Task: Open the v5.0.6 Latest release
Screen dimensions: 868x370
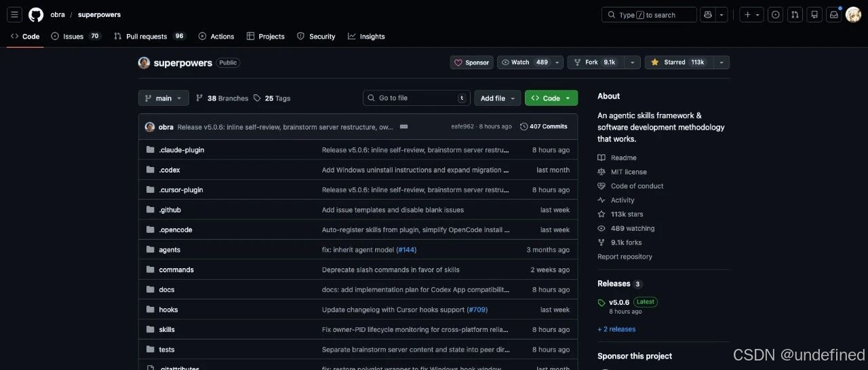Action: (619, 302)
